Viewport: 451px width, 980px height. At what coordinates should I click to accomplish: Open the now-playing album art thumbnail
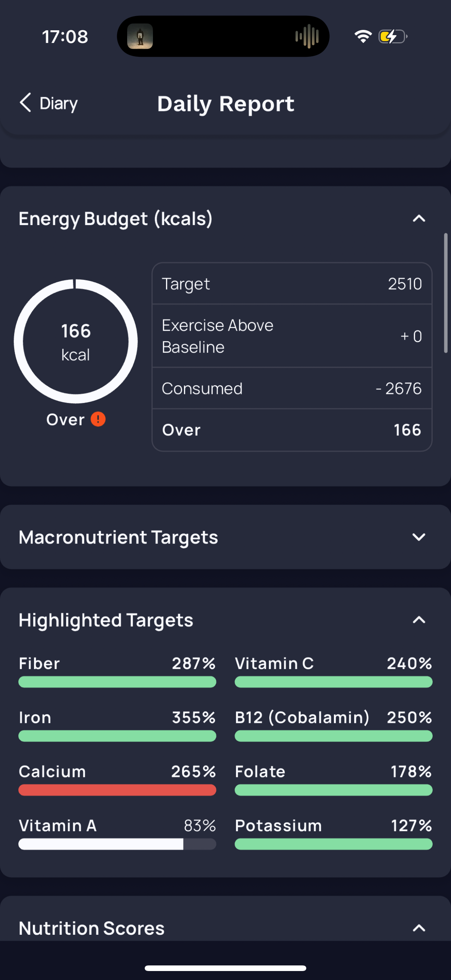(x=140, y=37)
